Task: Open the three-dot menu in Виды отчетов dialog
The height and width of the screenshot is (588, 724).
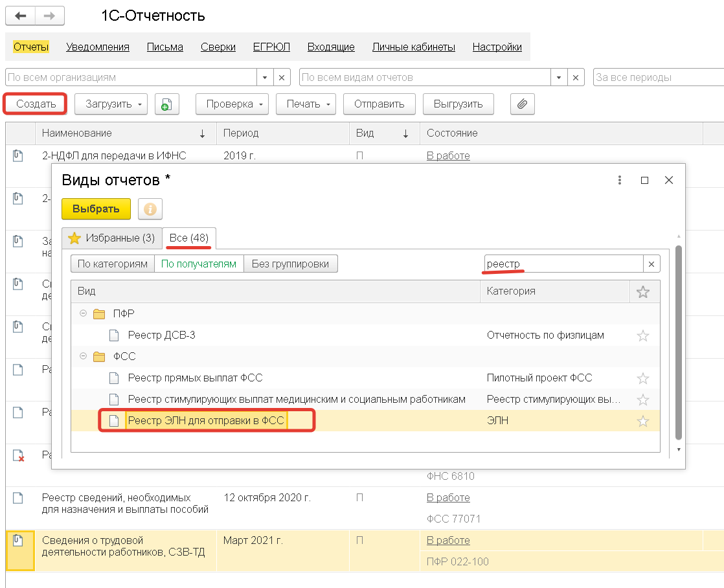Action: coord(620,180)
